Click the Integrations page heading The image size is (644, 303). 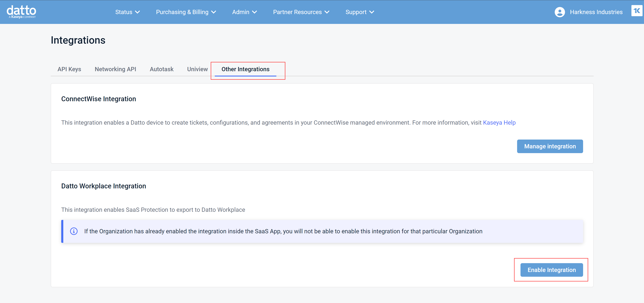point(78,40)
